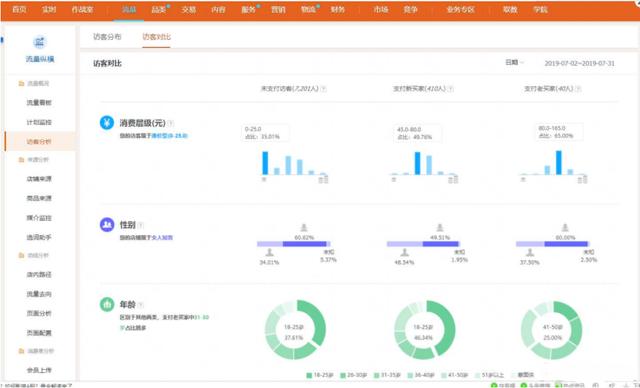Screen dimensions: 640x388
Task: Open 交易 in top navigation
Action: 188,9
